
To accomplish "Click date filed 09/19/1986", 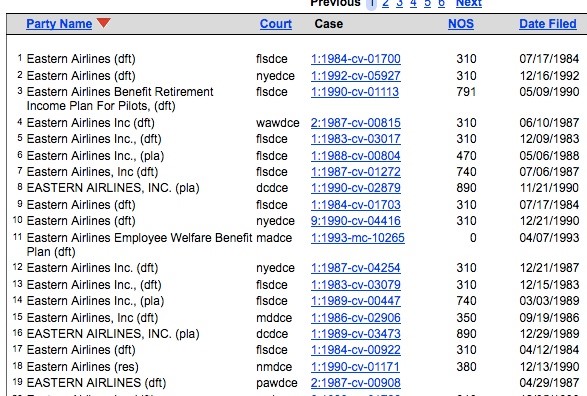I will point(549,318).
